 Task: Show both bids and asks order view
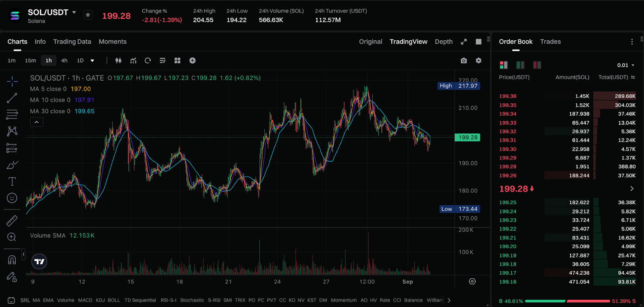(504, 65)
